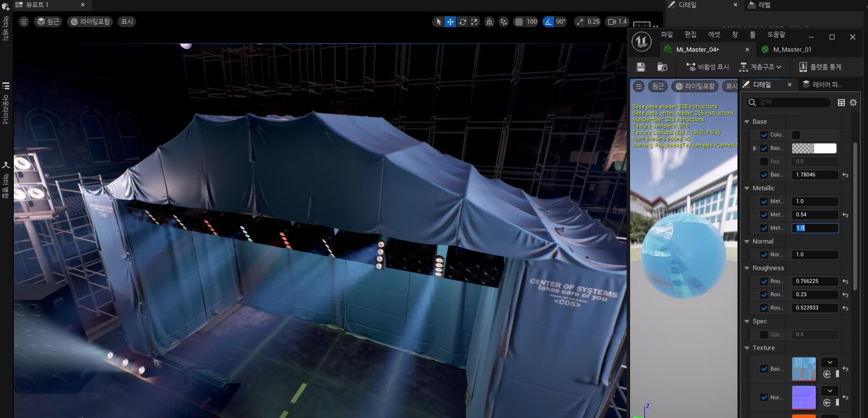This screenshot has height=418, width=868.
Task: Toggle rotation snapping angle icon
Action: pyautogui.click(x=548, y=22)
